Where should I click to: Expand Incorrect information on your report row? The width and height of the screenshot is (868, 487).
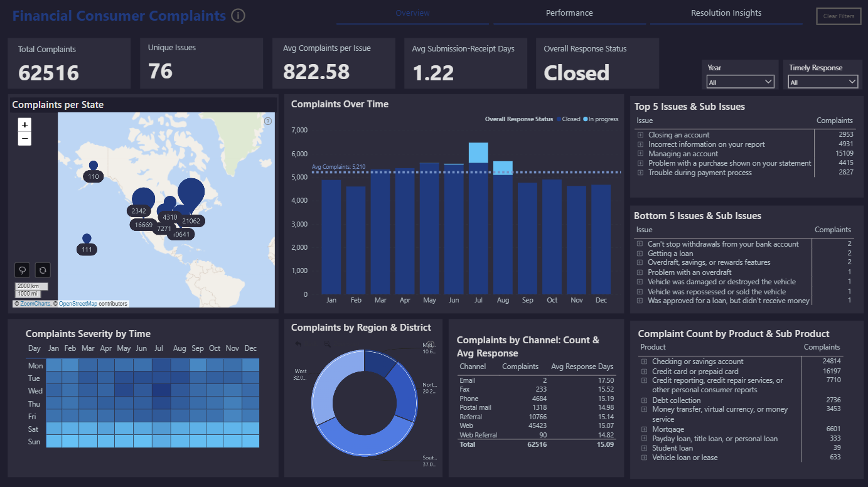click(640, 144)
